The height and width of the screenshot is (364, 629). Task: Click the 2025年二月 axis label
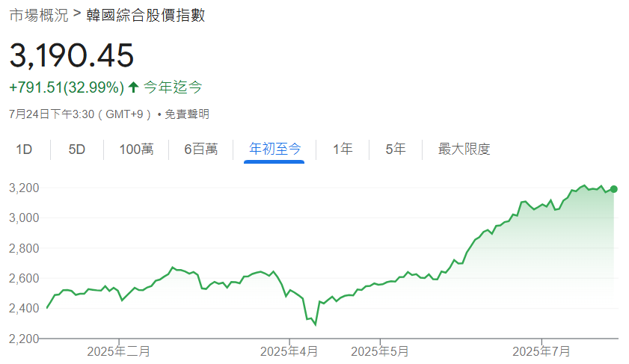[x=119, y=351]
